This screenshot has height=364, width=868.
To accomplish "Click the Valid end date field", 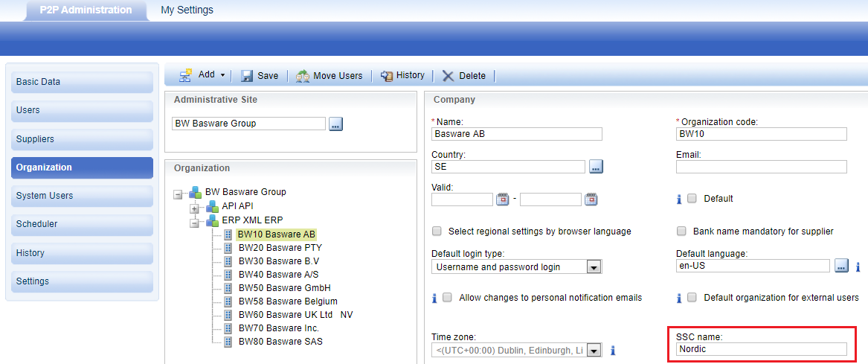I will (x=551, y=199).
